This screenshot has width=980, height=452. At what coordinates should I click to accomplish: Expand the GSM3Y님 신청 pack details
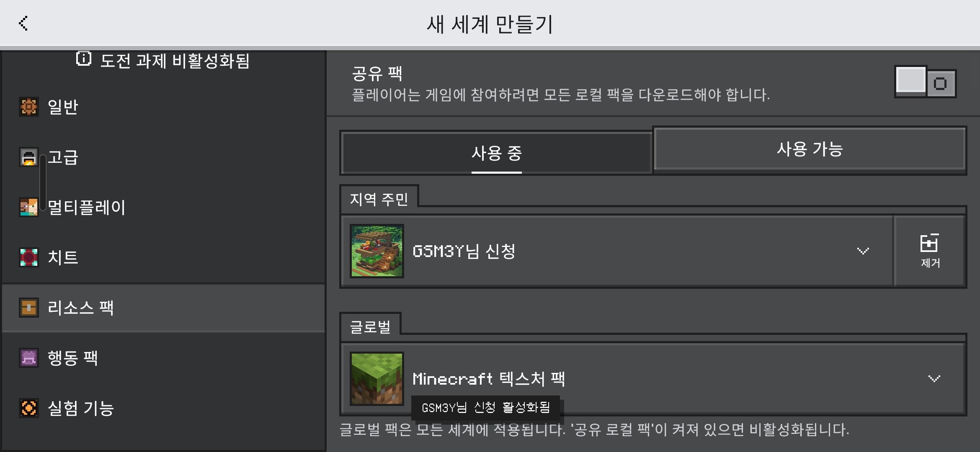tap(863, 251)
